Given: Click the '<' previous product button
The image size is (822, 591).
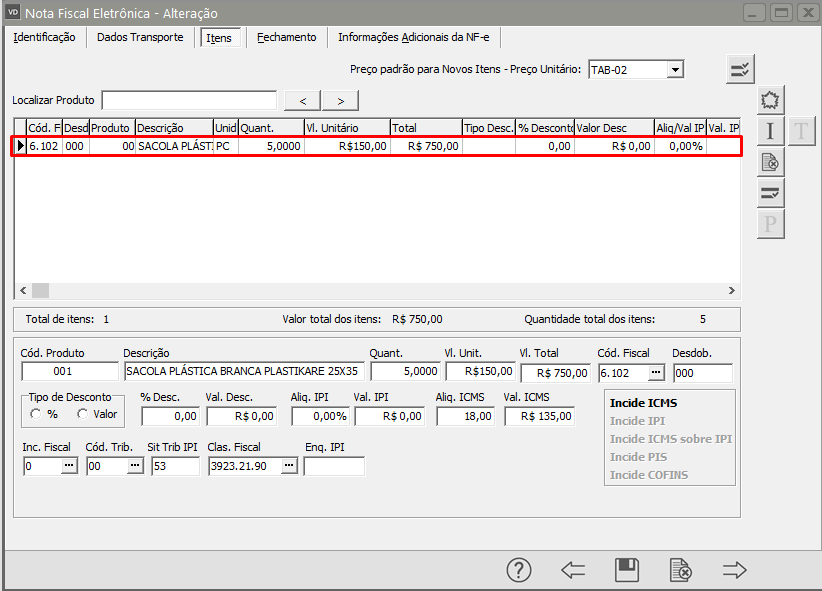Looking at the screenshot, I should pos(302,100).
